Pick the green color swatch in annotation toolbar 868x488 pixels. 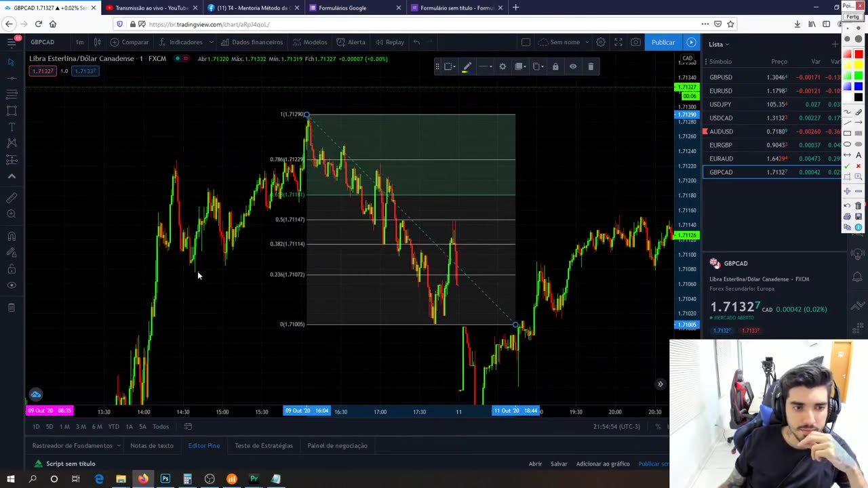[x=859, y=76]
